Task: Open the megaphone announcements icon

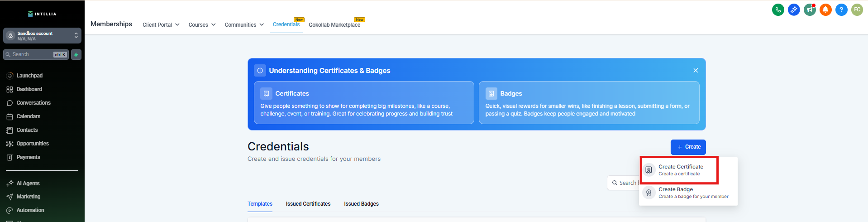Action: (x=810, y=10)
